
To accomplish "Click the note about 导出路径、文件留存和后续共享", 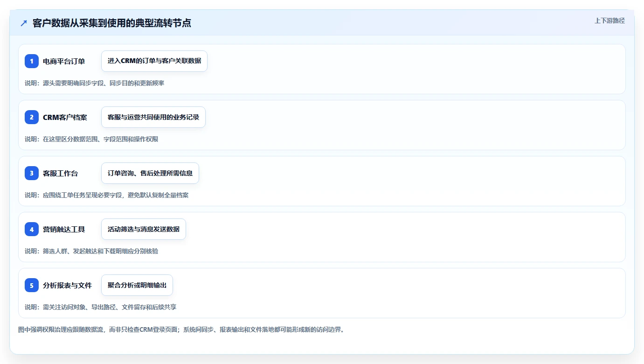I will tap(101, 307).
